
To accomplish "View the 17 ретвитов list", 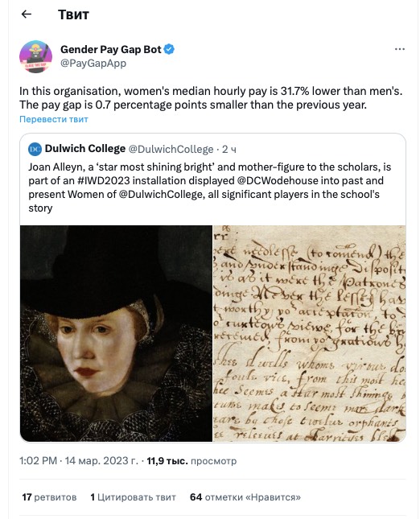I will tap(49, 497).
